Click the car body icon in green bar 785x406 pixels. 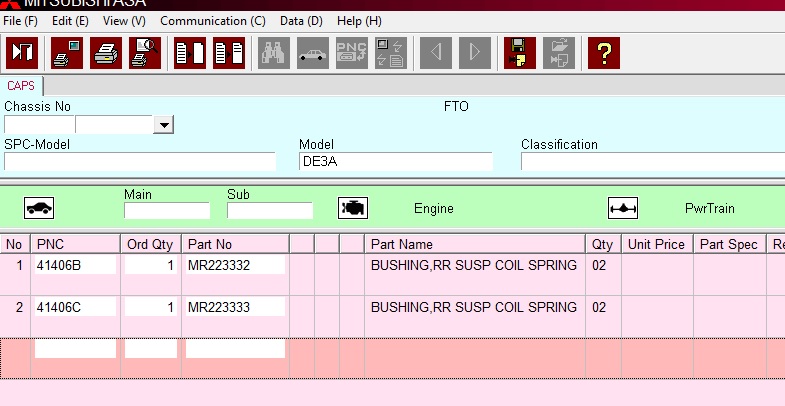click(x=39, y=208)
